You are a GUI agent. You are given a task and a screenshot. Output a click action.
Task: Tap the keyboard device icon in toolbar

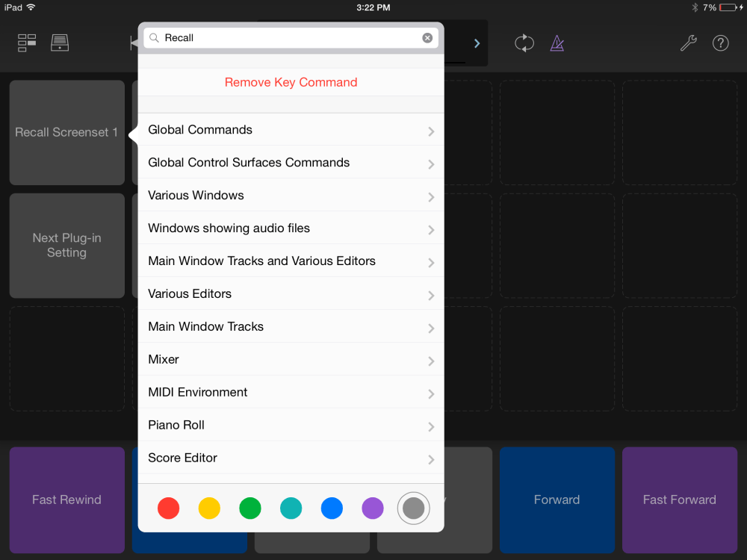[60, 43]
